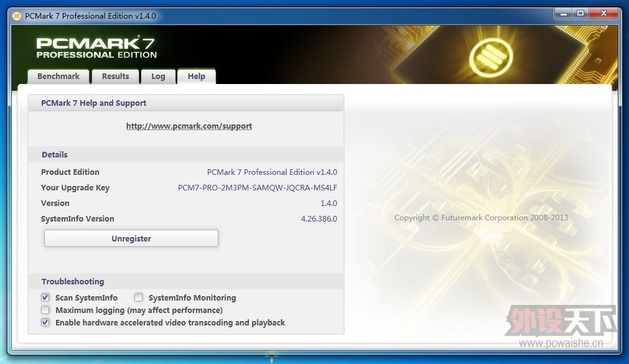The image size is (629, 364).
Task: Click the Futuremark copyright notice text
Action: pos(481,218)
